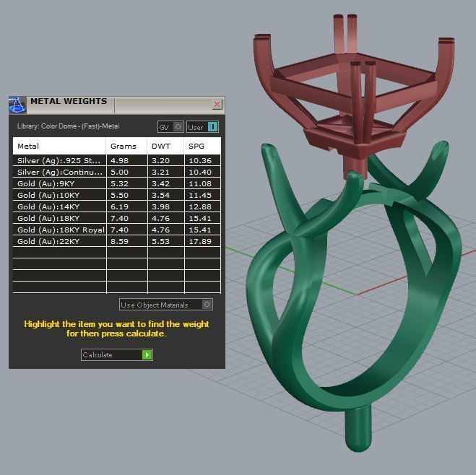
Task: Toggle the GV library option
Action: [x=170, y=127]
